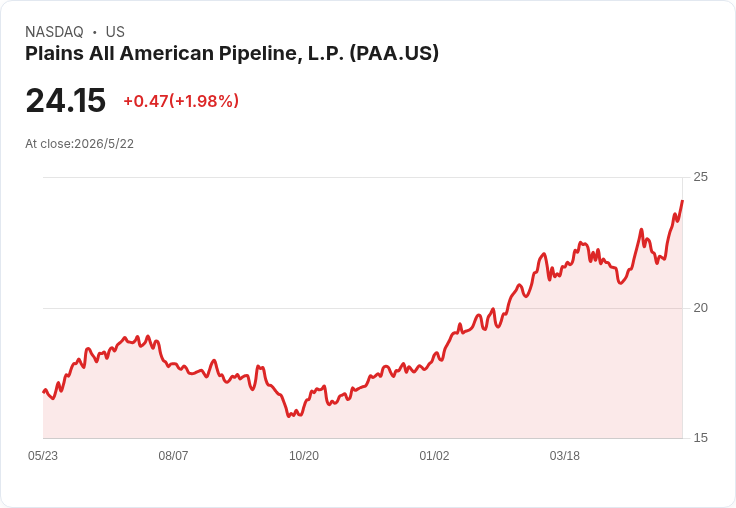
Task: Click the 08/07 date axis label
Action: coord(173,455)
